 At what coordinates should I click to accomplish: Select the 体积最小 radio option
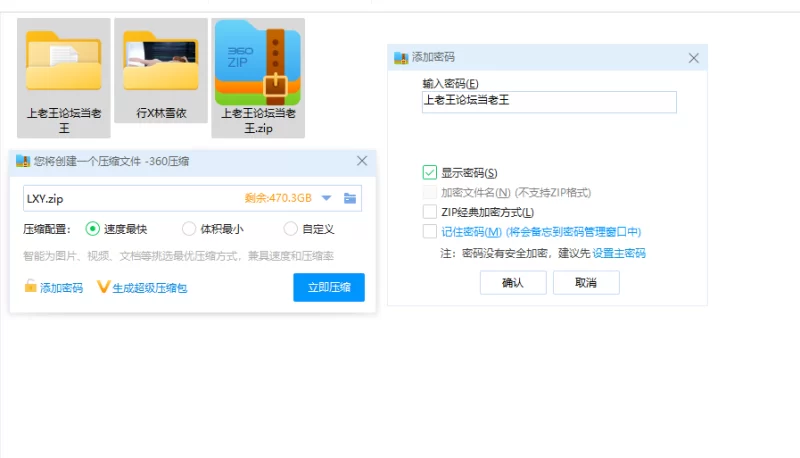pos(189,229)
